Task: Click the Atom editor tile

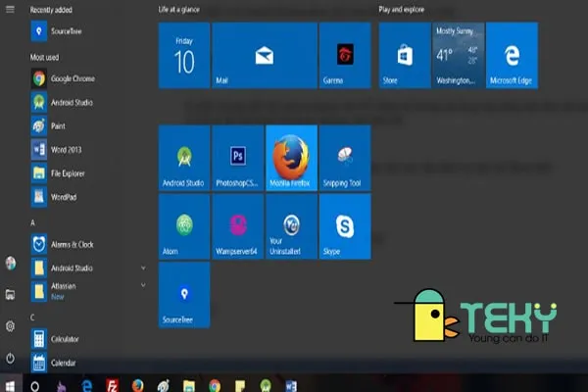Action: [183, 225]
